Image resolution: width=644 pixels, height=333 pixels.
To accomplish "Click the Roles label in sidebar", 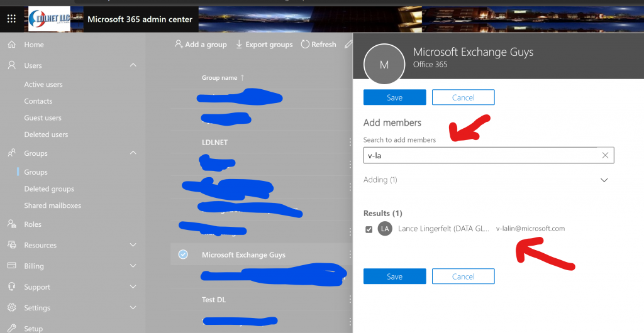I will click(33, 224).
